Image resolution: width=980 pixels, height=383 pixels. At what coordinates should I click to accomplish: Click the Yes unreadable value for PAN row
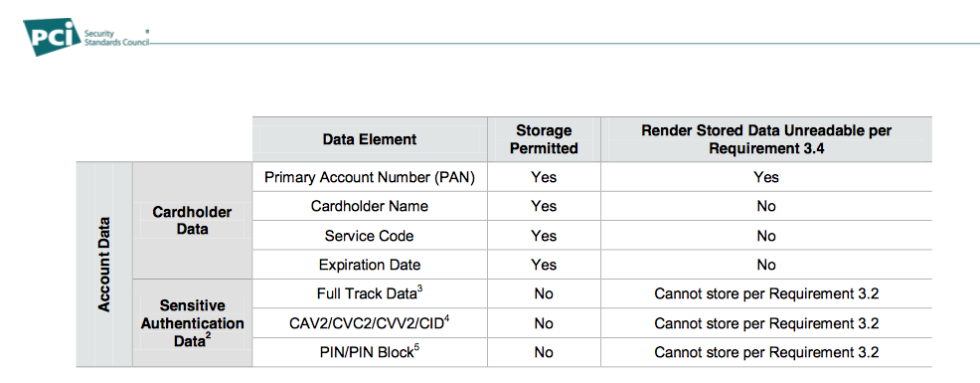pos(766,177)
